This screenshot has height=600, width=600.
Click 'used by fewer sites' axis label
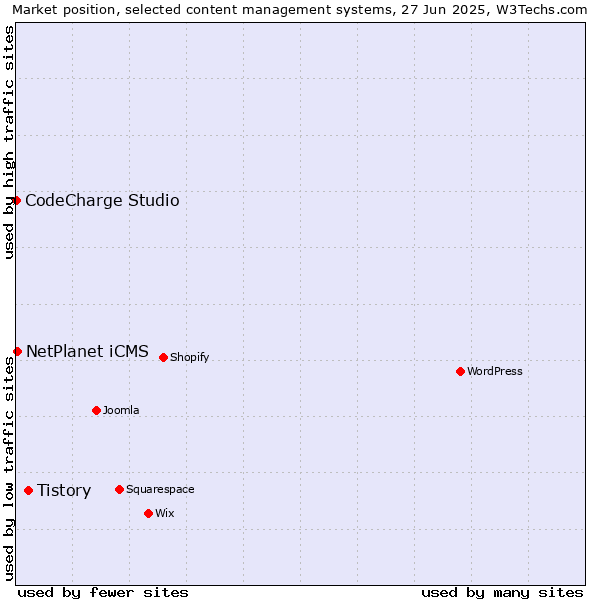pyautogui.click(x=103, y=593)
